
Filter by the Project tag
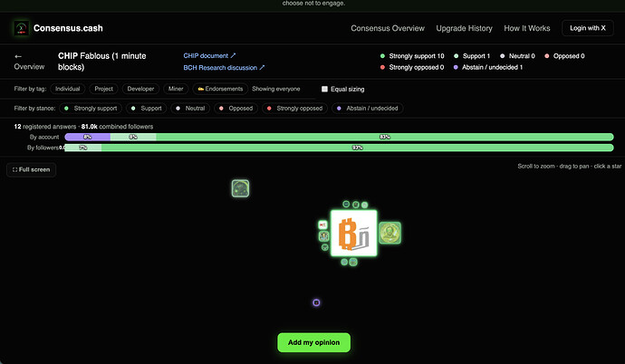(103, 89)
